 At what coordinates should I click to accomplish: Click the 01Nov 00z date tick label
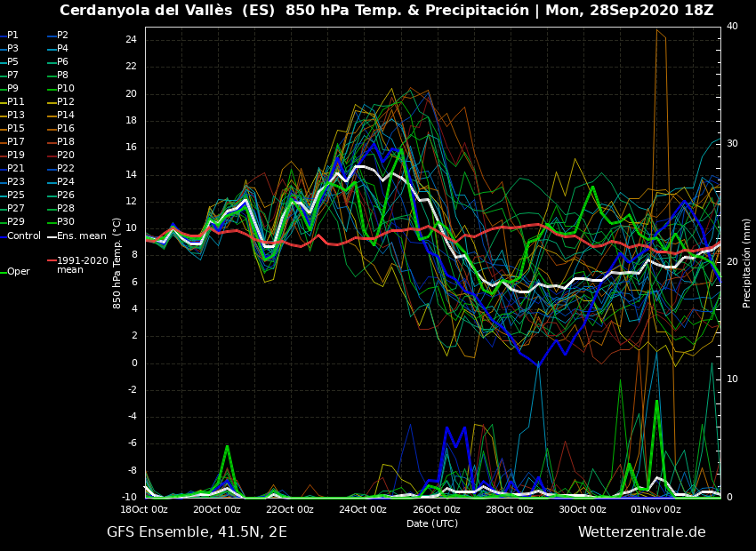(655, 510)
